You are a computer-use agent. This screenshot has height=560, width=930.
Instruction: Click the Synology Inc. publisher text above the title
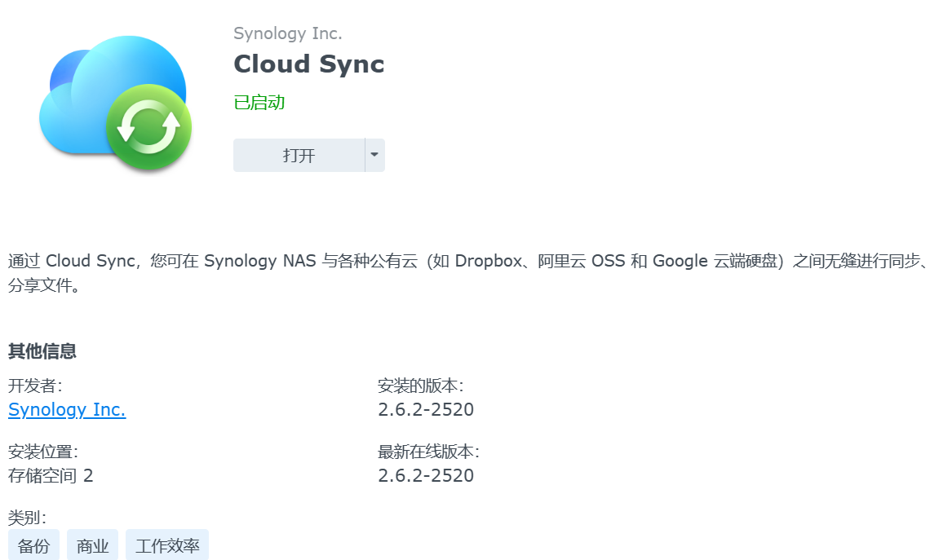pyautogui.click(x=288, y=33)
